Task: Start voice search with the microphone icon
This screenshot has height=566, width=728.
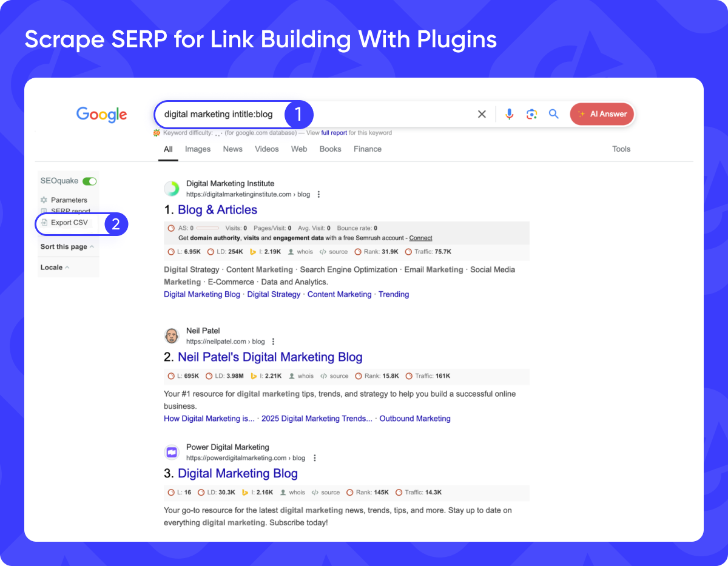Action: [x=509, y=114]
